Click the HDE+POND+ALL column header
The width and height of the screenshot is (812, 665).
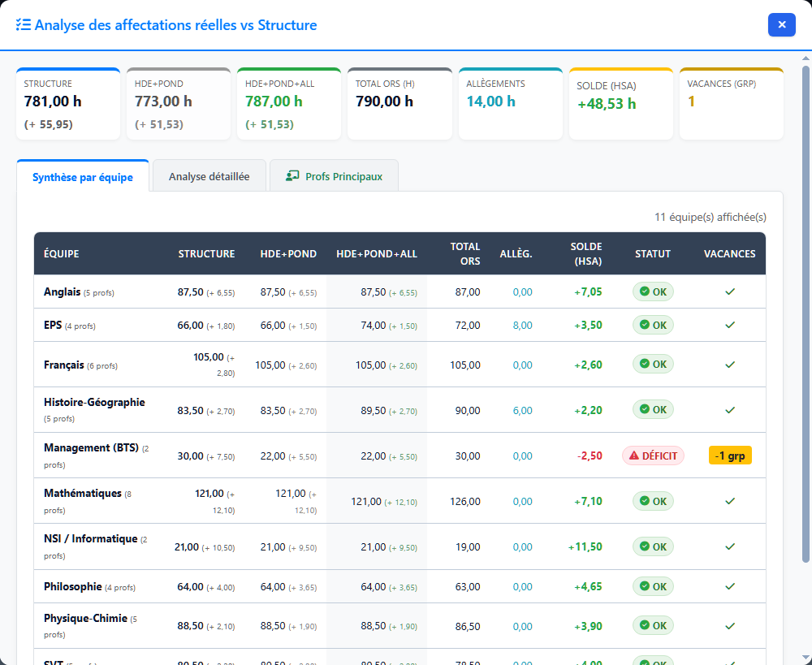[377, 254]
